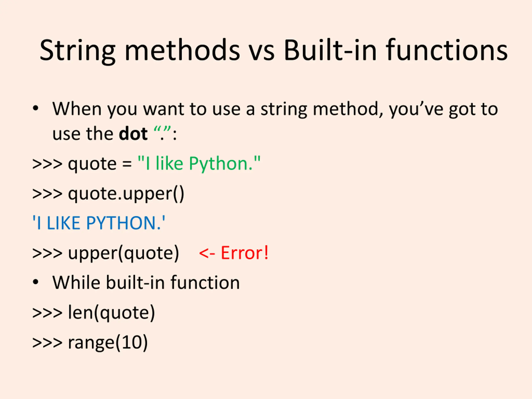Click the "While built-in function" text

coord(146,282)
